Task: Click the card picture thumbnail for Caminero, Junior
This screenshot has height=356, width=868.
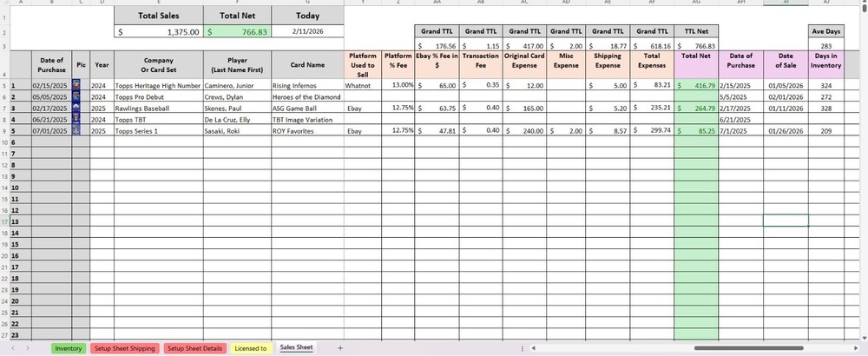Action: (76, 85)
